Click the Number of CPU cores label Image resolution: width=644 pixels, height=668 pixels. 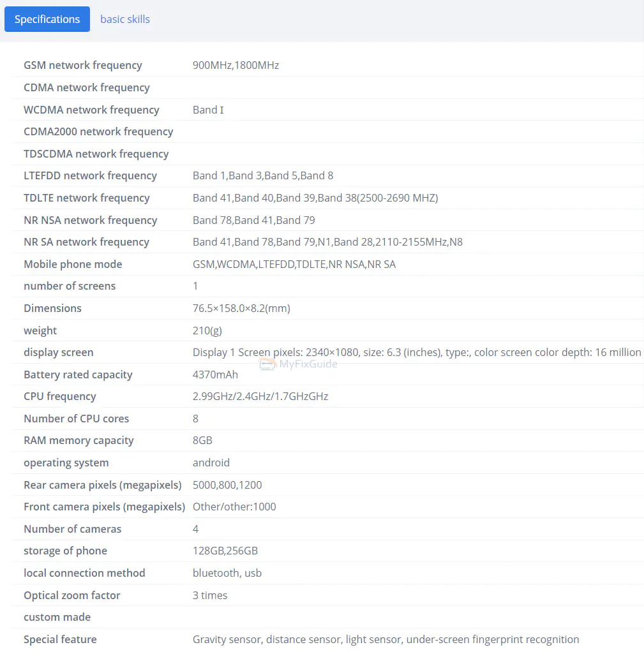pyautogui.click(x=77, y=419)
